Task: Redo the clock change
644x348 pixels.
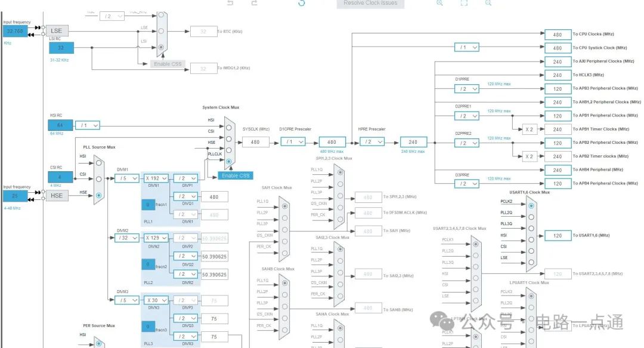Action: tap(254, 2)
